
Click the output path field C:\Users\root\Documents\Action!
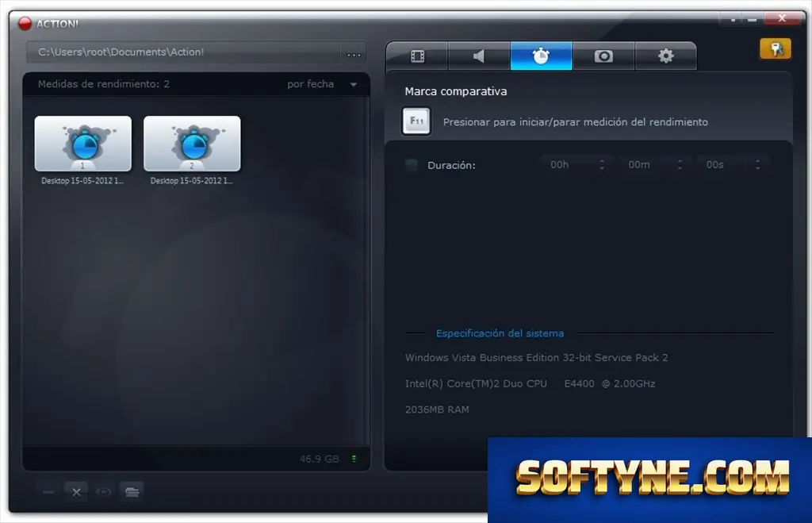coord(184,52)
